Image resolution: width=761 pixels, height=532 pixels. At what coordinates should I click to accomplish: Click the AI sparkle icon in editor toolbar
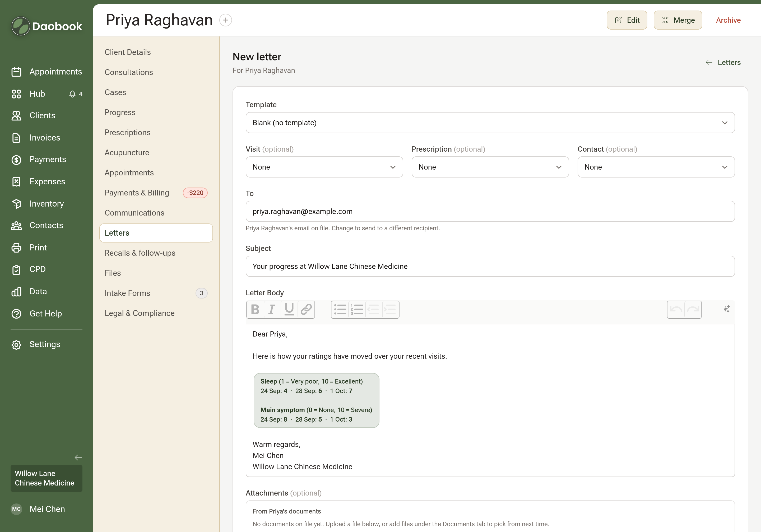pos(727,309)
